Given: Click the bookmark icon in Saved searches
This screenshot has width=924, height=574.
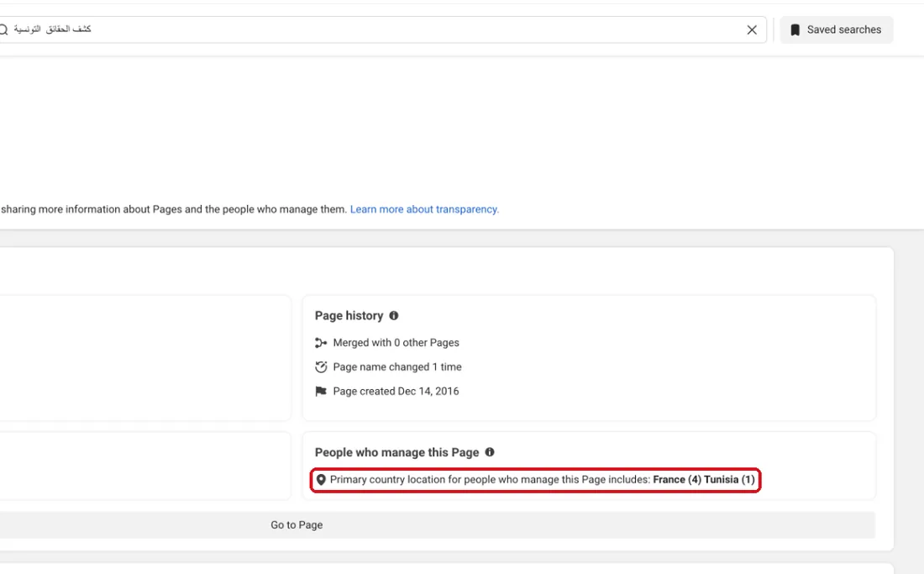Looking at the screenshot, I should coord(795,30).
